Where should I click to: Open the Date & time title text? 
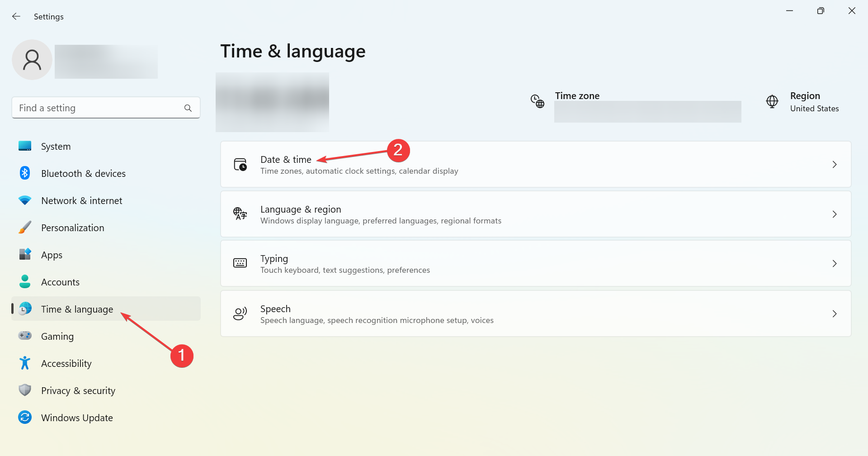(286, 160)
